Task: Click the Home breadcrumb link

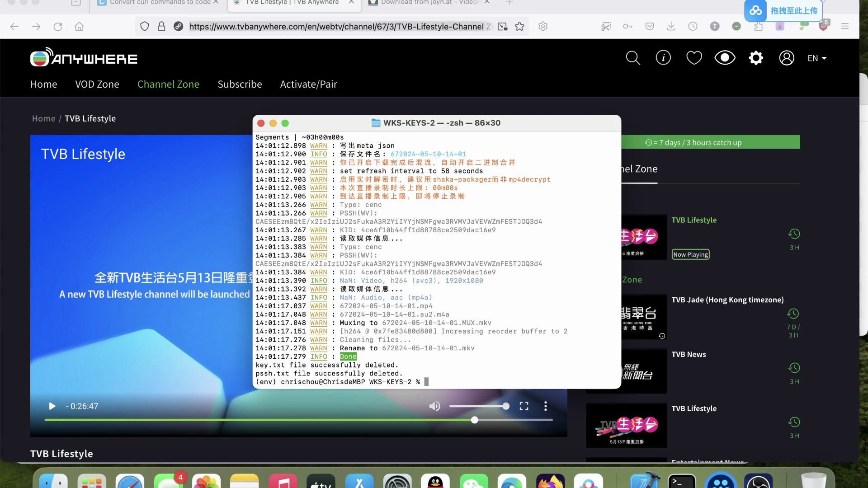Action: coord(43,118)
